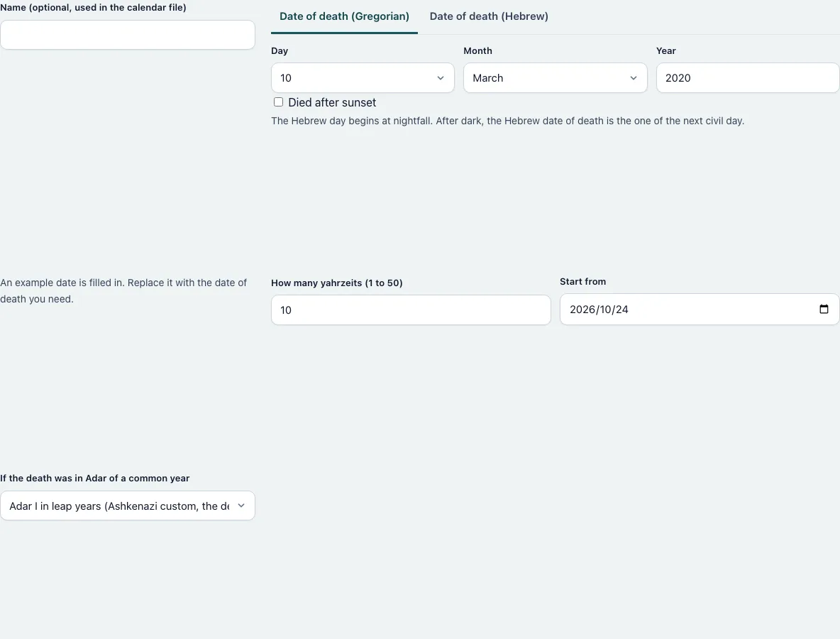Click the 'Year' field label
The height and width of the screenshot is (639, 840).
coord(666,51)
